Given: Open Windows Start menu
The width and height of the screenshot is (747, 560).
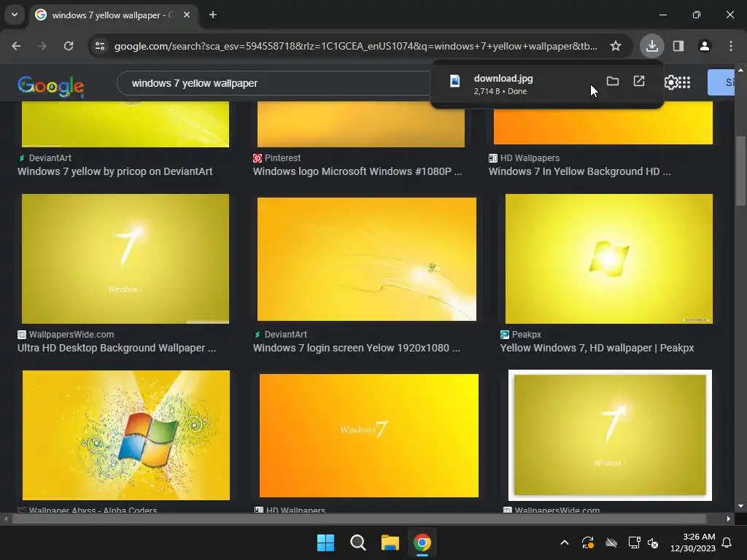Looking at the screenshot, I should 326,542.
